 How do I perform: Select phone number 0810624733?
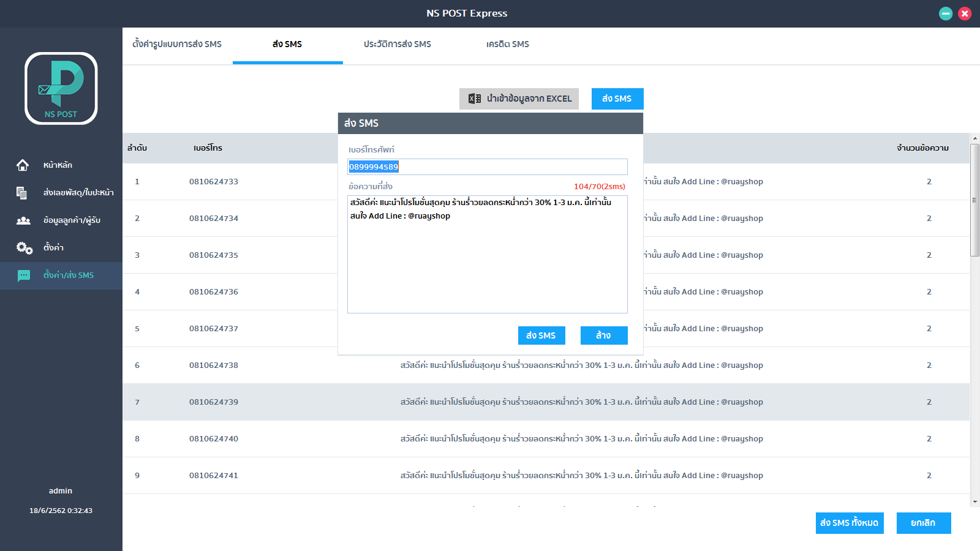pyautogui.click(x=214, y=181)
